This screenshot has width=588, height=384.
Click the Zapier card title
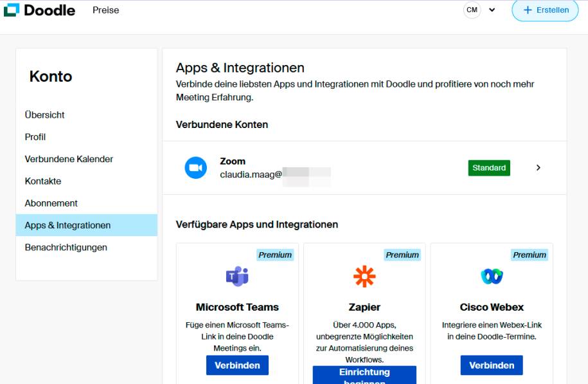coord(364,307)
